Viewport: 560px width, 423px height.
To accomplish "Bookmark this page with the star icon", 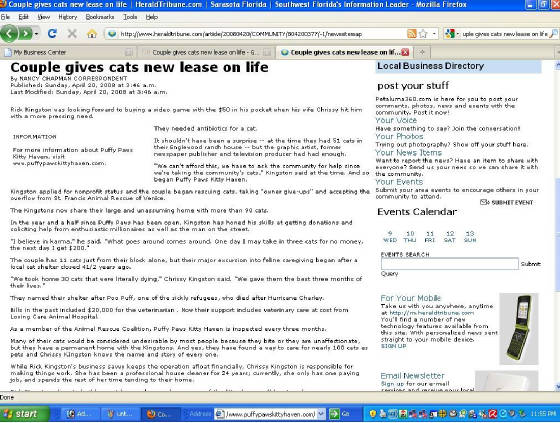I will [x=423, y=34].
